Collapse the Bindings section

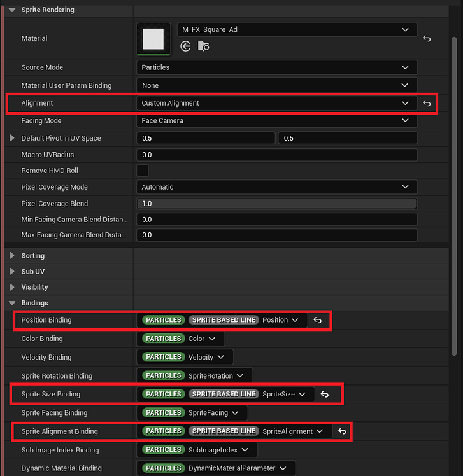[x=12, y=303]
